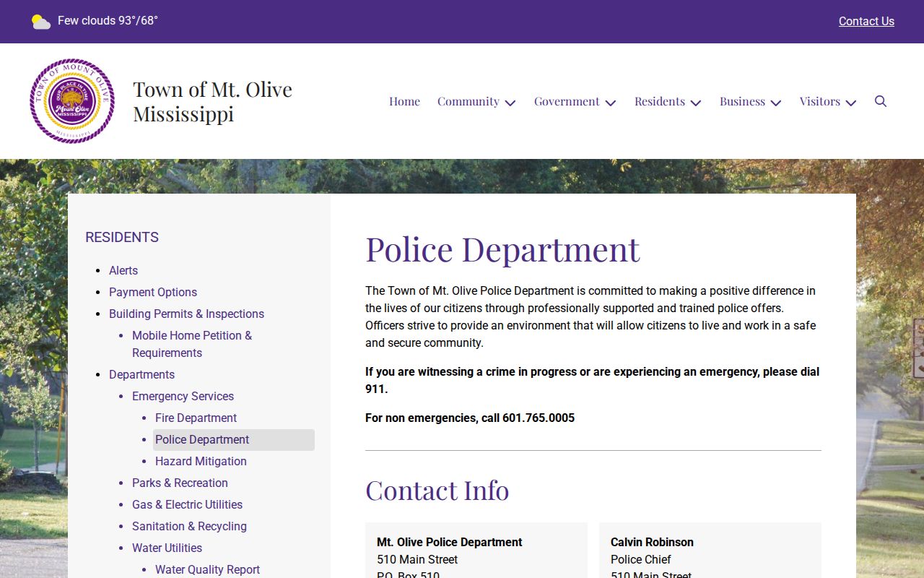Open the Visitors nav item

pos(820,101)
